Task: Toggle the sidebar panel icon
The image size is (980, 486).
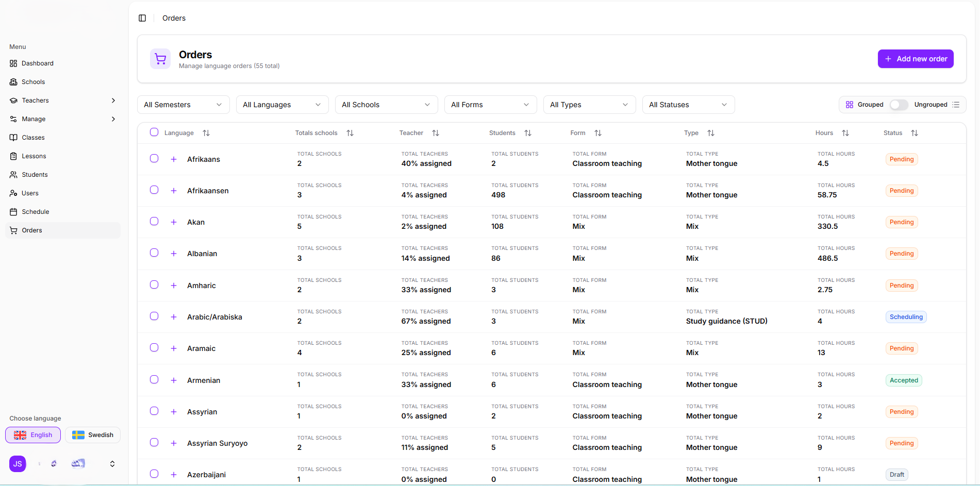Action: tap(142, 18)
